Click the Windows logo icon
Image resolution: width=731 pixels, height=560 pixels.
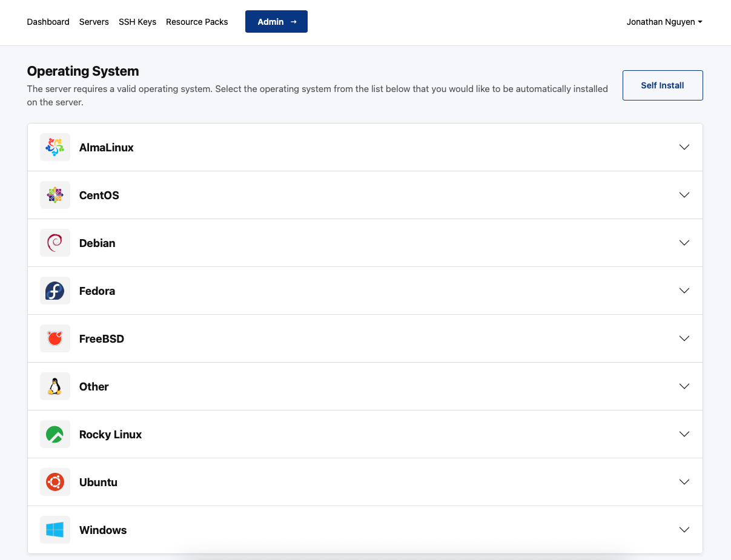click(55, 530)
